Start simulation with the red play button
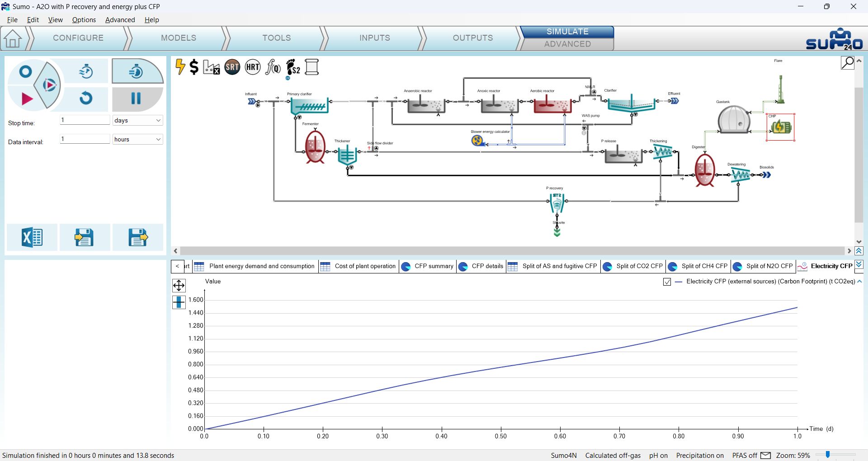 point(27,99)
